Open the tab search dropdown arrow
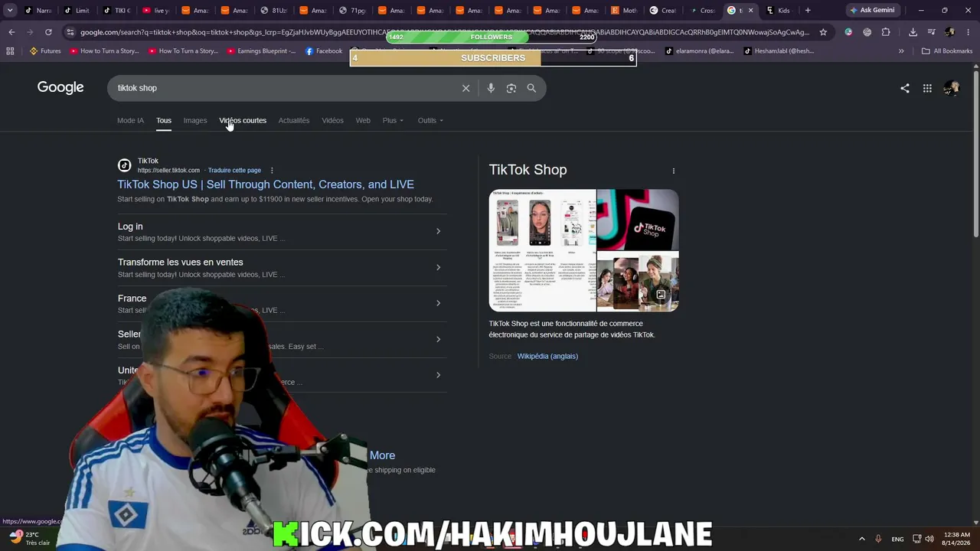Image resolution: width=980 pixels, height=551 pixels. 10,11
